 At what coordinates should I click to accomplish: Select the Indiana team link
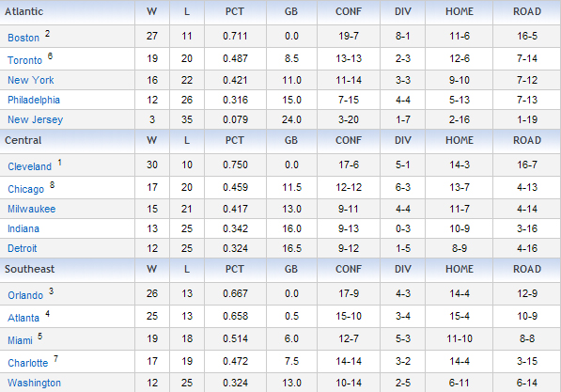pos(23,228)
